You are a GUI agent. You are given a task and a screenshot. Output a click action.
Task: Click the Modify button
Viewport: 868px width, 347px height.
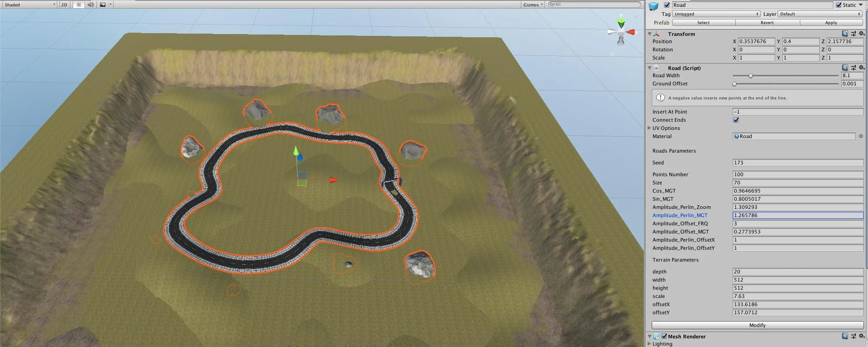point(758,325)
